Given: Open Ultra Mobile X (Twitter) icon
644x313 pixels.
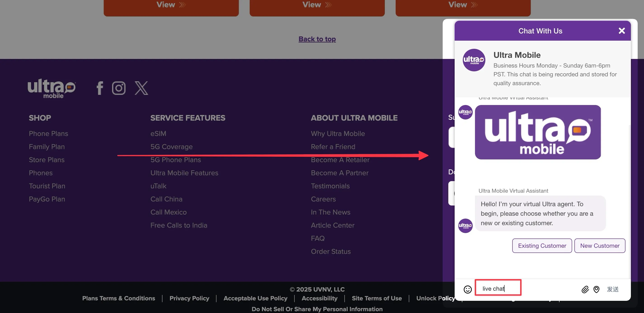Looking at the screenshot, I should point(141,88).
